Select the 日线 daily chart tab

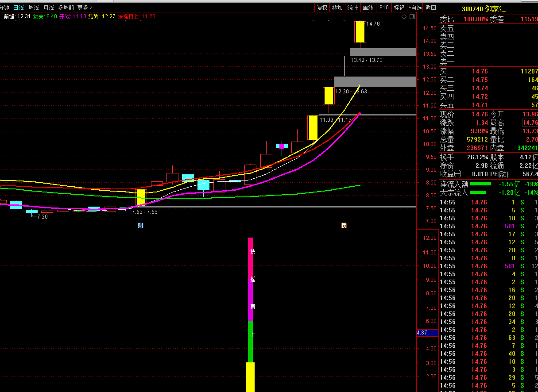[19, 8]
